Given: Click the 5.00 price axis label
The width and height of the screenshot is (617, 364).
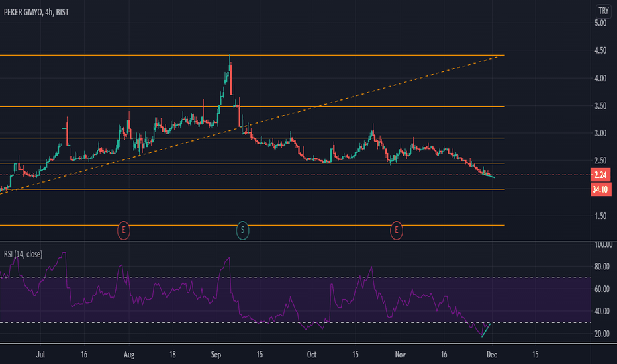Looking at the screenshot, I should coord(600,23).
